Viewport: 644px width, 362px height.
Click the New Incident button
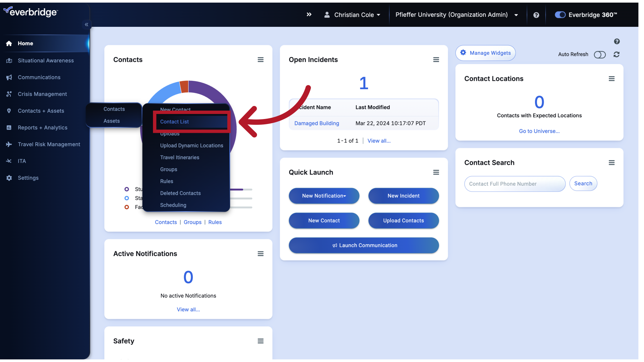[x=404, y=196]
